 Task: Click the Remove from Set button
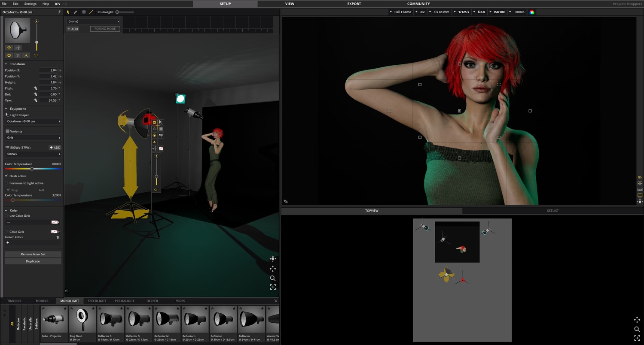coord(33,254)
